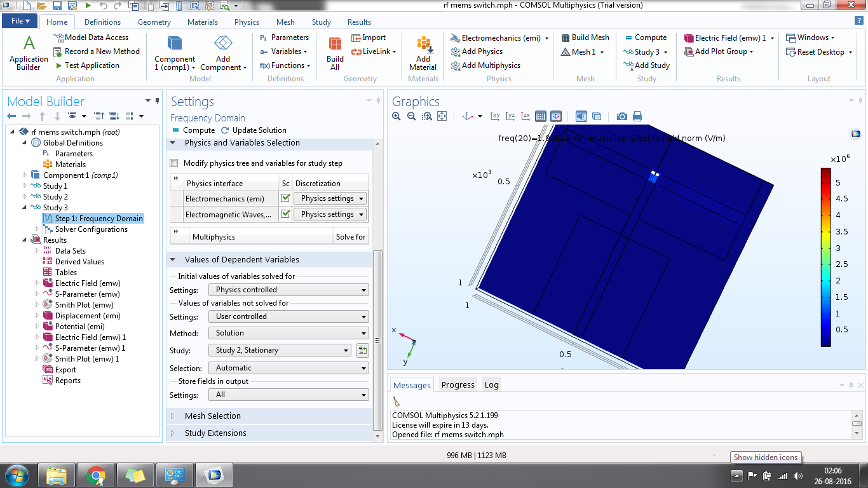The width and height of the screenshot is (868, 488).
Task: Take a snapshot with the camera icon
Action: tap(622, 116)
